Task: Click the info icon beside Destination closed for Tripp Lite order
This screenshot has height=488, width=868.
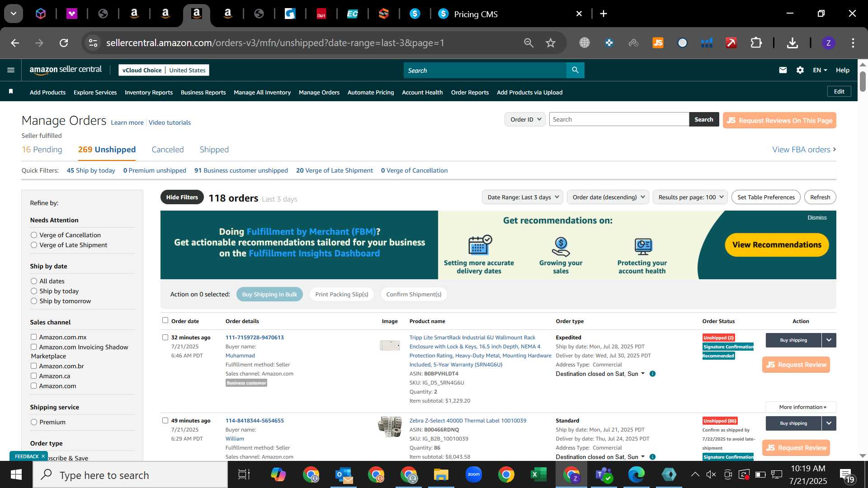Action: (652, 374)
